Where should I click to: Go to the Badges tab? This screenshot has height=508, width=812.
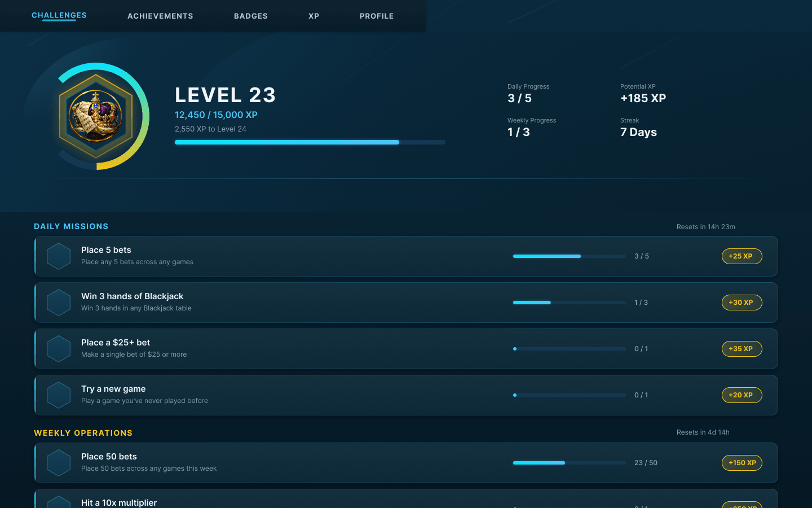251,16
